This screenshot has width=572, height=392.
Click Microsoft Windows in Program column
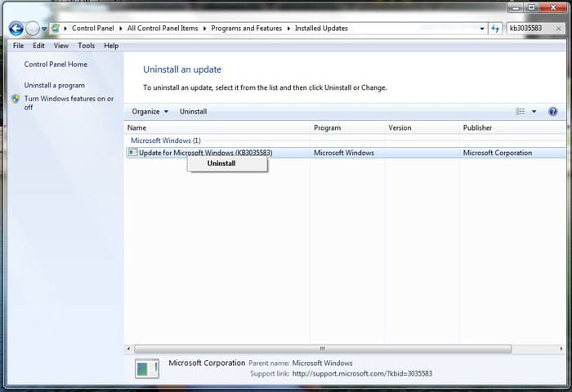click(344, 153)
